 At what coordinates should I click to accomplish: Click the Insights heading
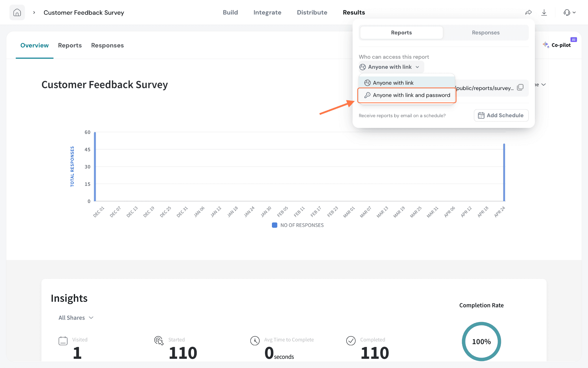point(69,298)
